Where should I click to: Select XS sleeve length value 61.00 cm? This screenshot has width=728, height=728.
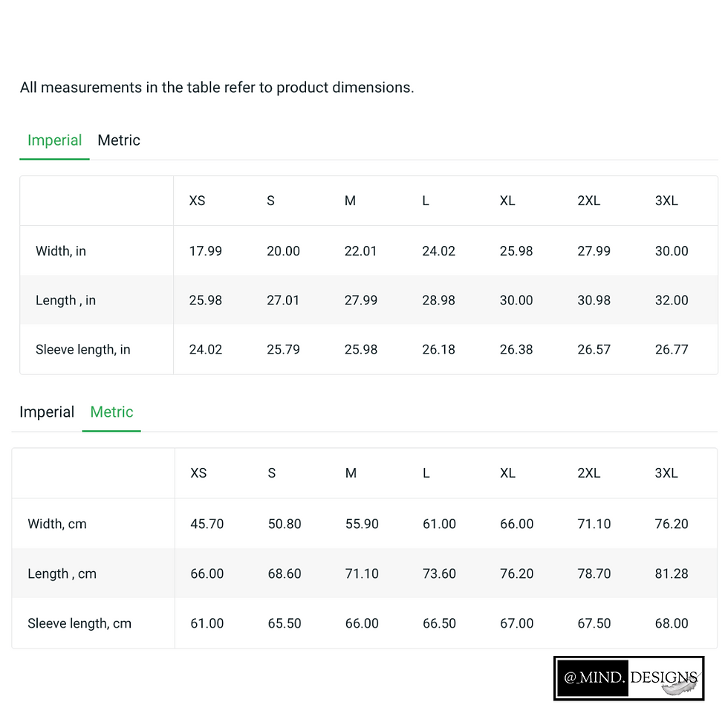207,623
